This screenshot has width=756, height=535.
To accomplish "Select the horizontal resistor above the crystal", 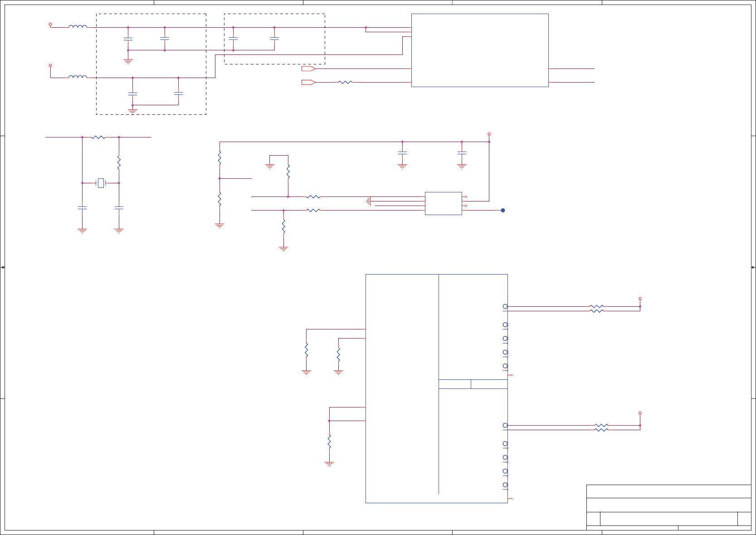I will tap(98, 137).
